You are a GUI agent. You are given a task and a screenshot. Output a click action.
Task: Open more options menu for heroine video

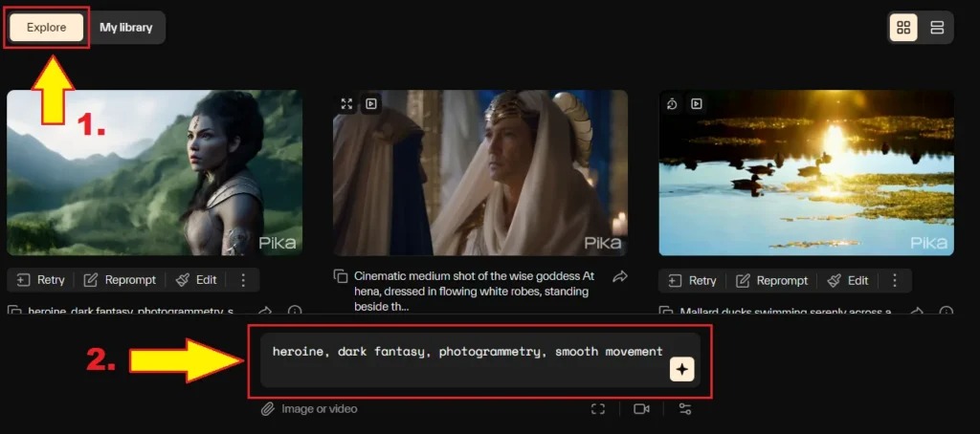[x=243, y=280]
